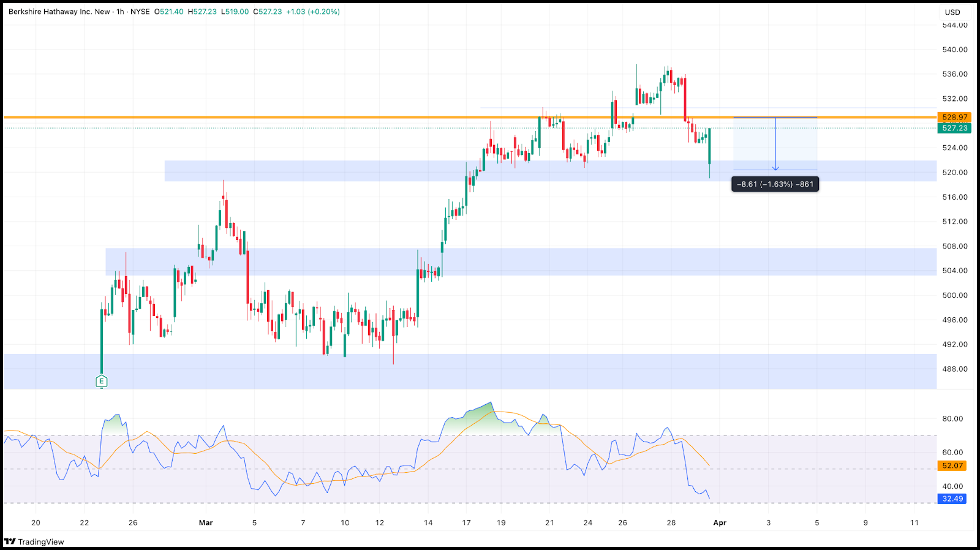The height and width of the screenshot is (550, 980).
Task: Click the 24 date label on the time axis
Action: (x=588, y=522)
